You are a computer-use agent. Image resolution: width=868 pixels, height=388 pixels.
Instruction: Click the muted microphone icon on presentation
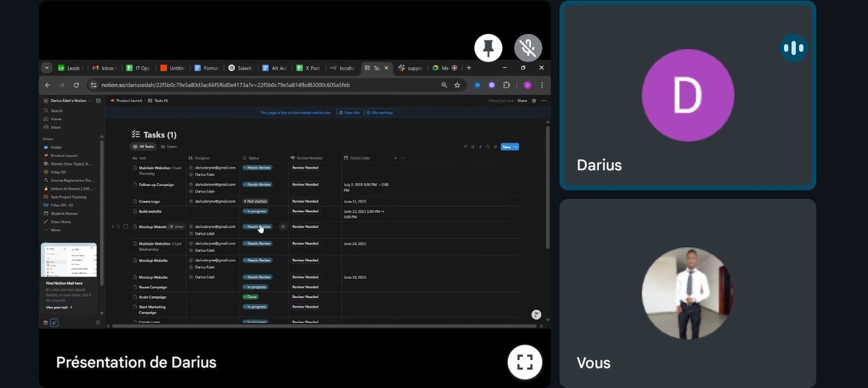[x=528, y=48]
